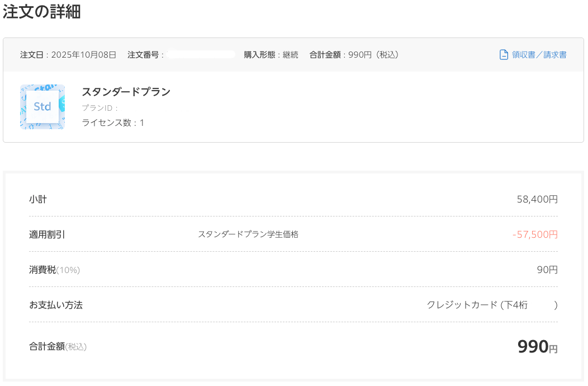Click the Std plan thumbnail image
This screenshot has width=588, height=386.
[42, 107]
